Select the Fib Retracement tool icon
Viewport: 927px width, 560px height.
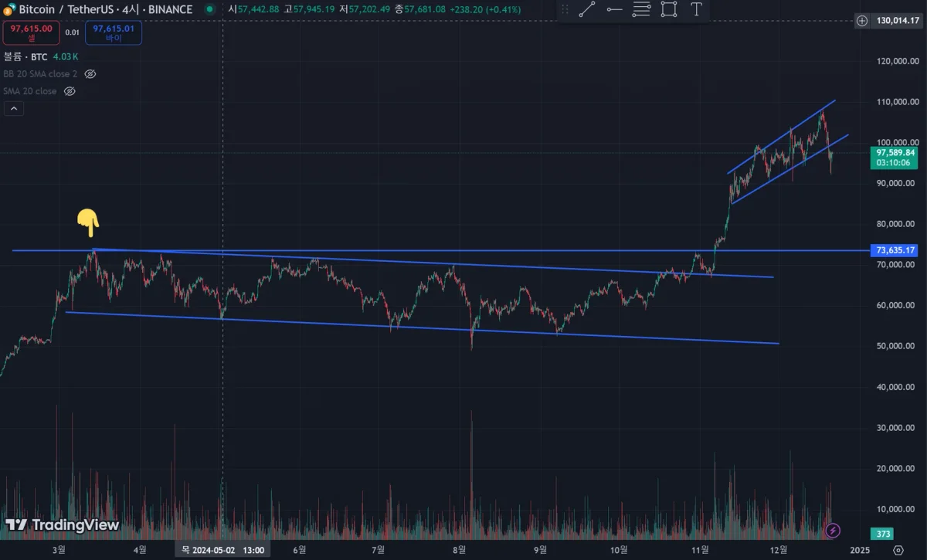(641, 10)
